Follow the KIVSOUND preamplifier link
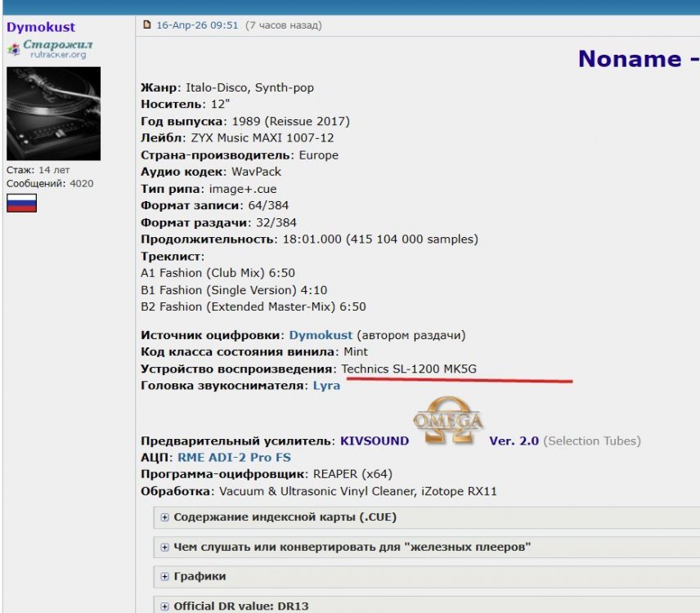This screenshot has width=700, height=613. point(375,441)
